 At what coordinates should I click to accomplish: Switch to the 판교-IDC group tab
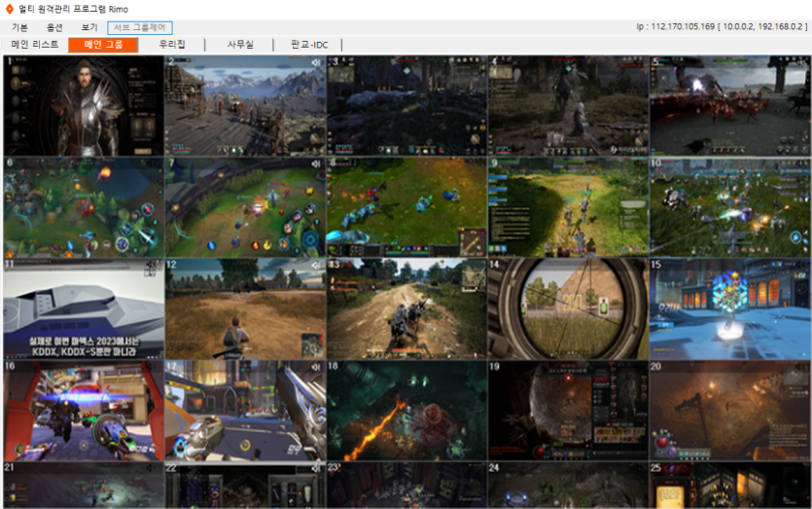[309, 45]
